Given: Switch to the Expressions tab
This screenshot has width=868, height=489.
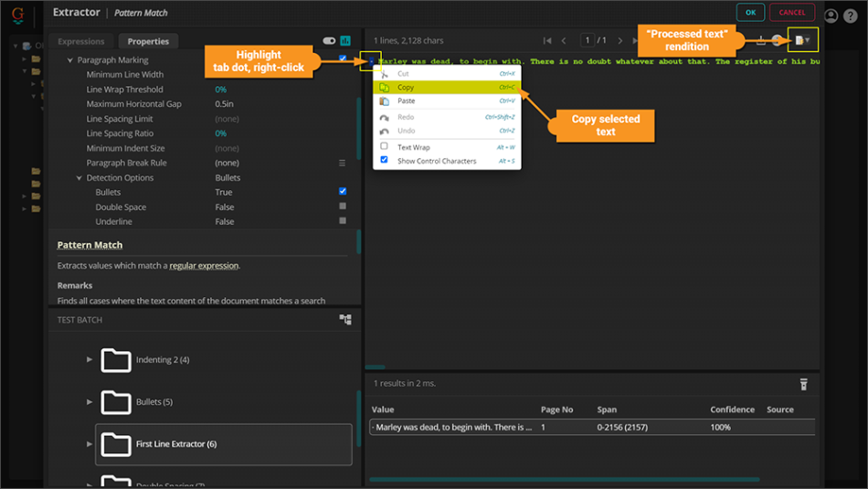Looking at the screenshot, I should tap(81, 41).
